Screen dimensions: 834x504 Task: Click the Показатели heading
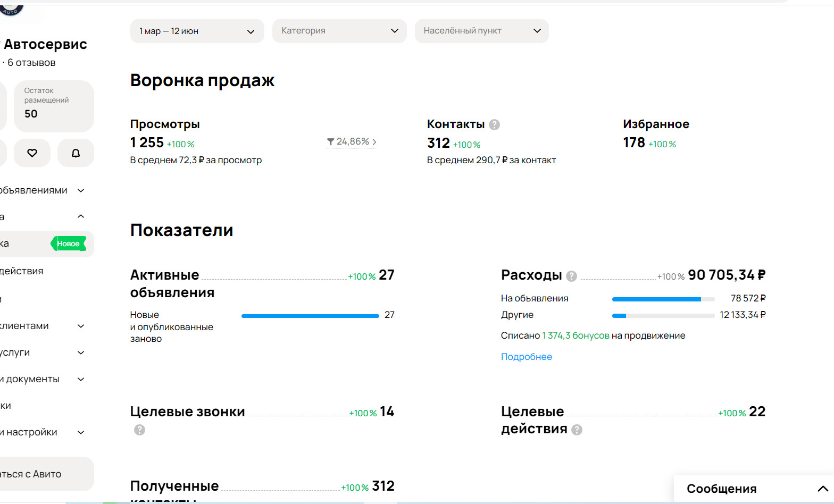pyautogui.click(x=182, y=230)
